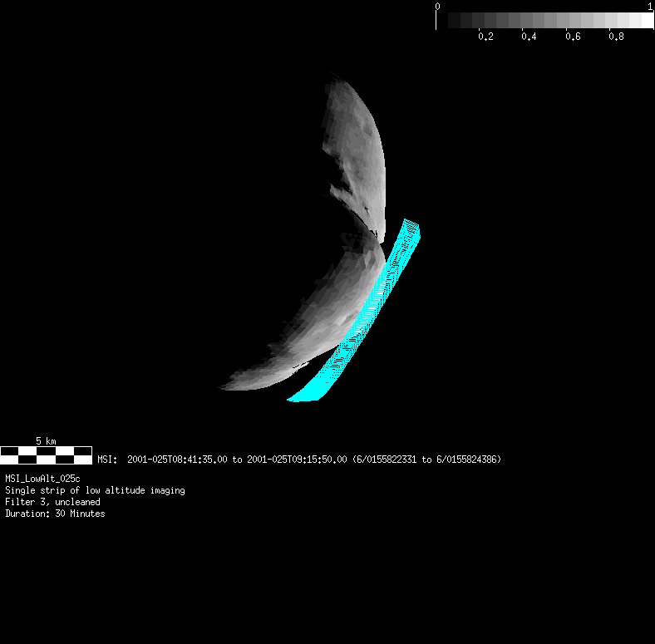Click the 'Duration: 30 Minutes' text

[55, 514]
